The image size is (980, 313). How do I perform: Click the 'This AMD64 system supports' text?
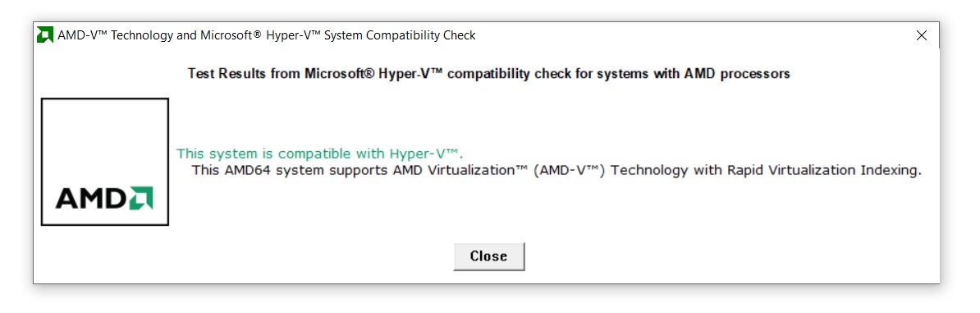[290, 170]
